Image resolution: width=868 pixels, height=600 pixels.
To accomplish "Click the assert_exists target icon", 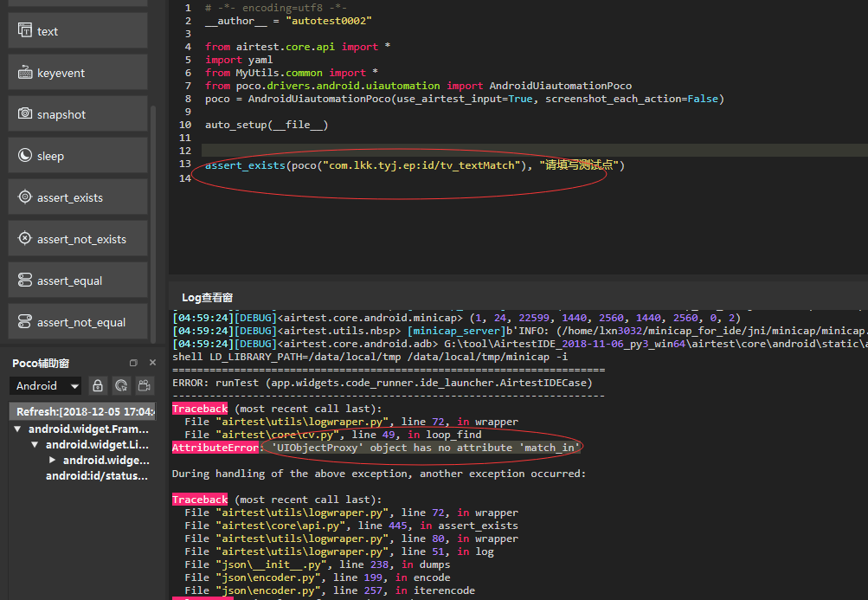I will [x=25, y=197].
